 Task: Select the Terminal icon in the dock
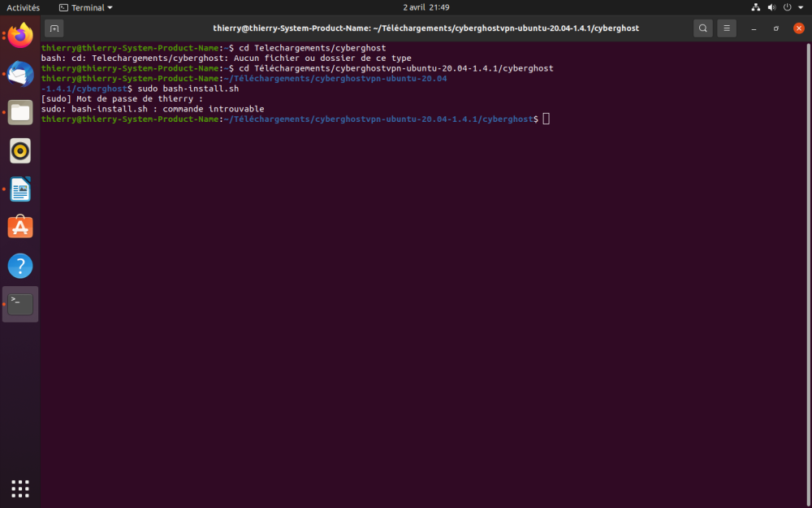click(x=20, y=304)
